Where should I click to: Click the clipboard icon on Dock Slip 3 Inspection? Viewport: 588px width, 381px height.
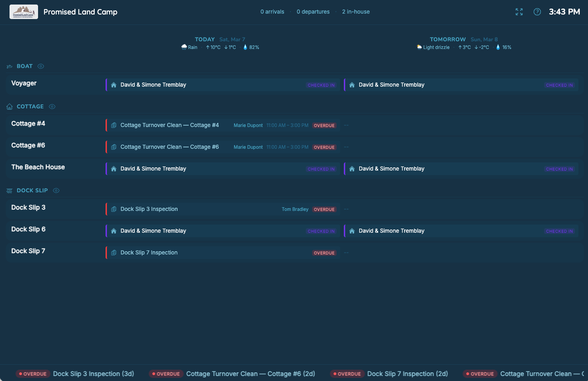(113, 209)
